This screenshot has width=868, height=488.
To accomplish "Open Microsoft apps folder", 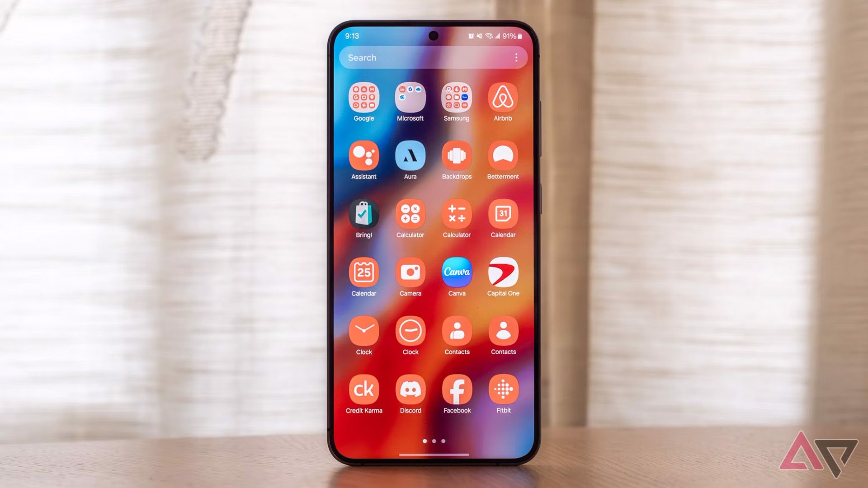I will pos(409,100).
